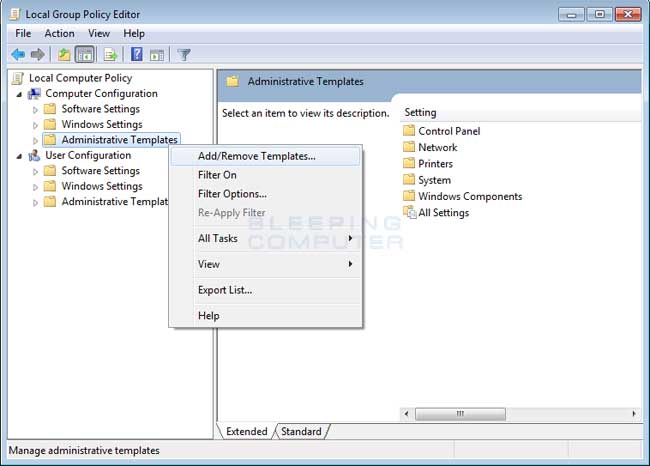Open Control Panel in the settings list
This screenshot has width=650, height=466.
point(449,131)
